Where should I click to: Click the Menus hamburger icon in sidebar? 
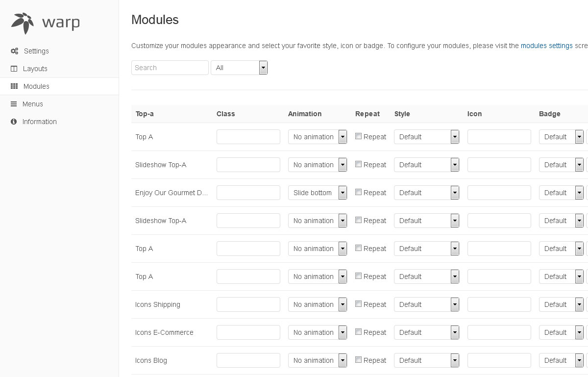(14, 104)
